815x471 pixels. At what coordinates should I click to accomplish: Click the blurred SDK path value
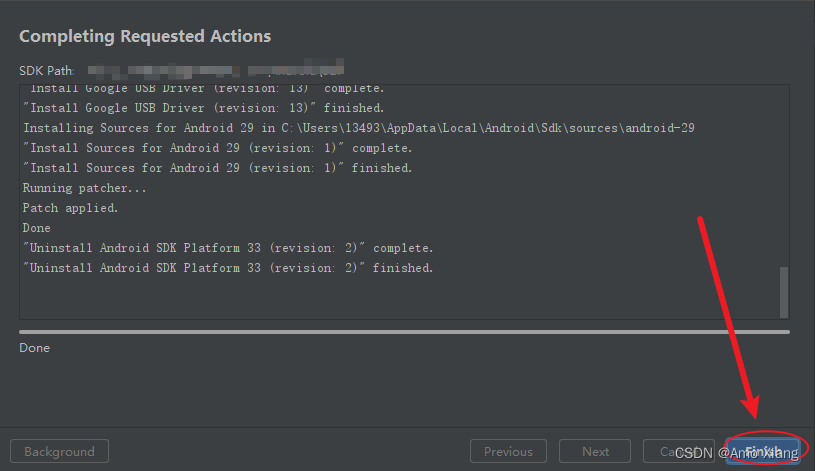click(x=215, y=71)
